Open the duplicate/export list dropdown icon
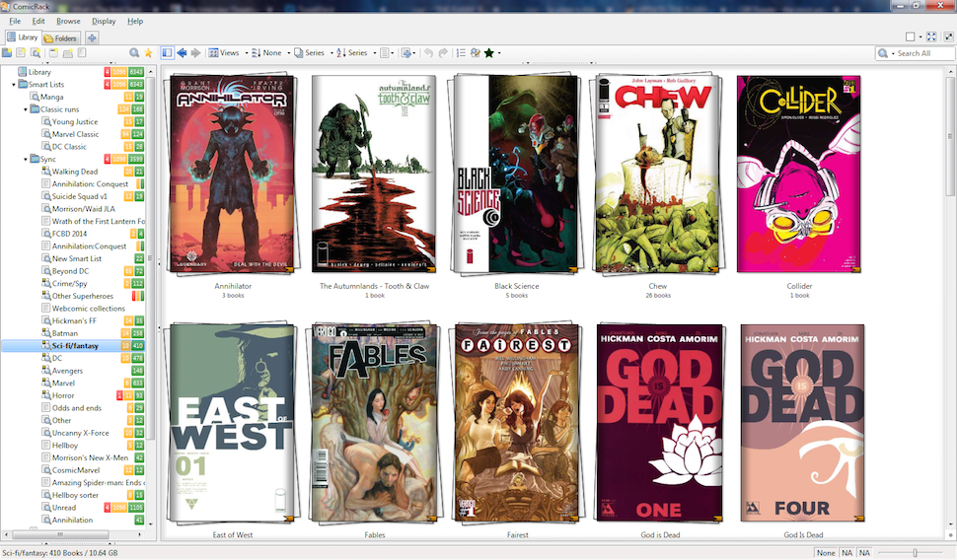 [x=408, y=53]
